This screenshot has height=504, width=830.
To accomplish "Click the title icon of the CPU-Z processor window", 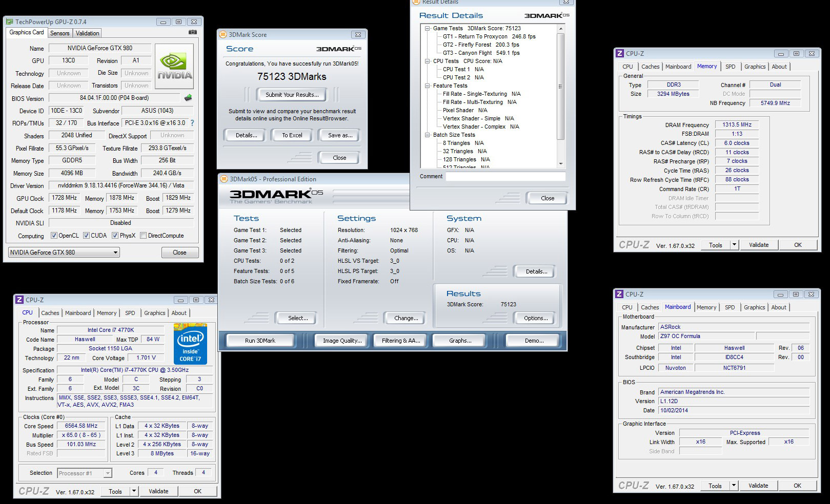I will click(19, 300).
